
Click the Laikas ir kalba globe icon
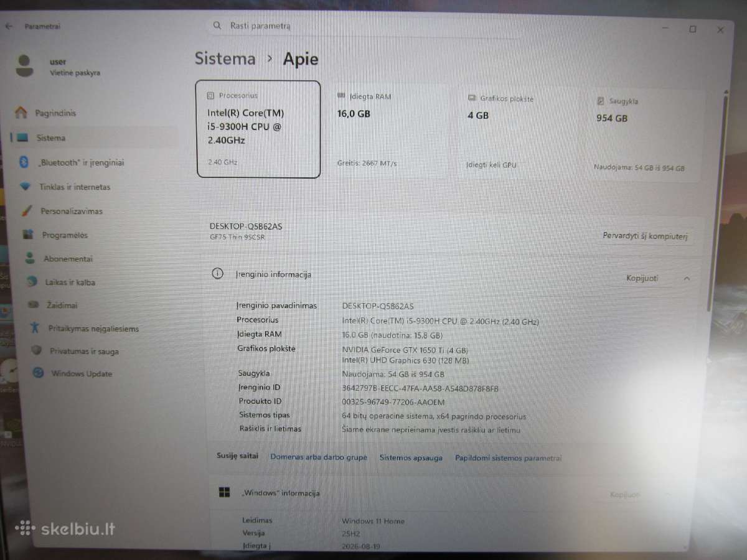pos(32,281)
